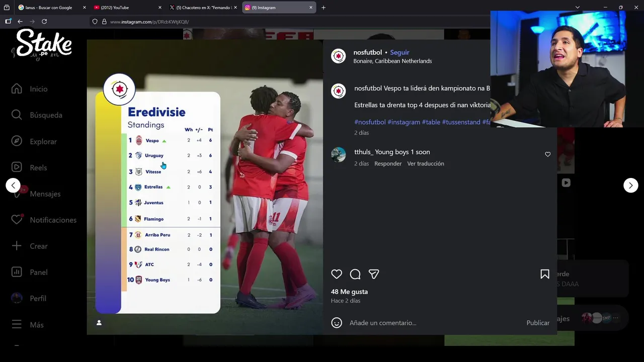Click nosfutbol avatar in post header
This screenshot has width=644, height=362.
[339, 56]
